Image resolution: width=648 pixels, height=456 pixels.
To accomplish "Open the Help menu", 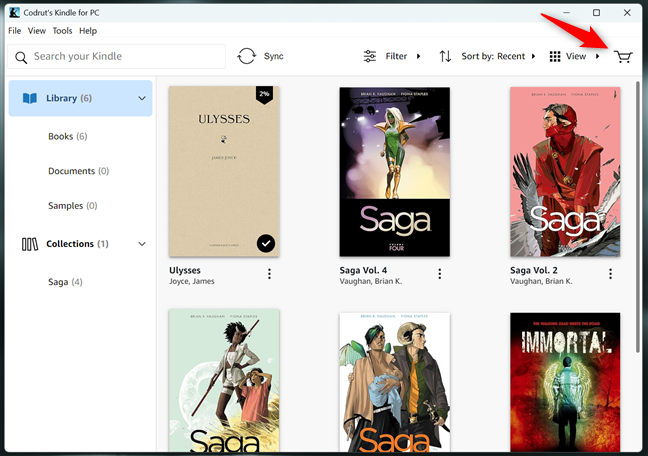I will (x=88, y=31).
